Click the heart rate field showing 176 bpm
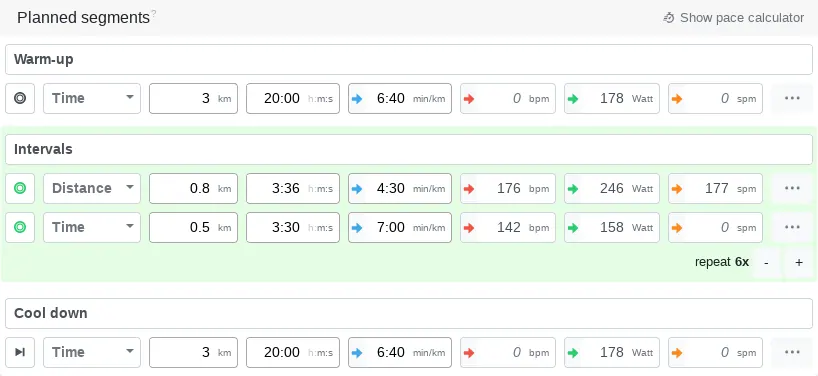This screenshot has height=376, width=818. tap(508, 188)
